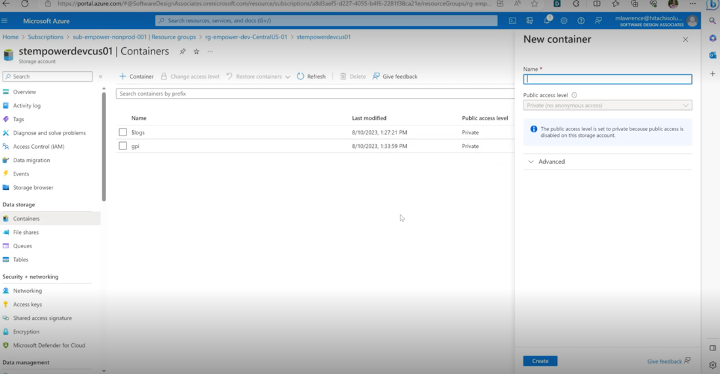Click the Create button
720x374 pixels.
point(540,361)
